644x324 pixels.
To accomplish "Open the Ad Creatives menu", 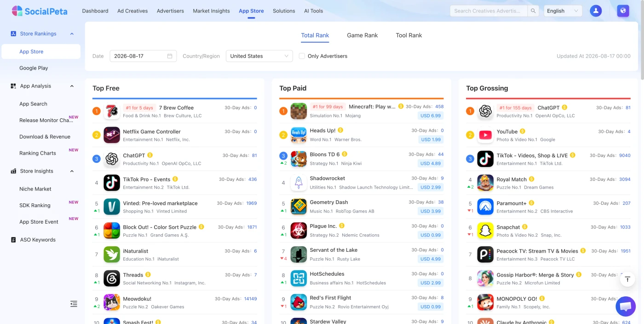I will [132, 11].
